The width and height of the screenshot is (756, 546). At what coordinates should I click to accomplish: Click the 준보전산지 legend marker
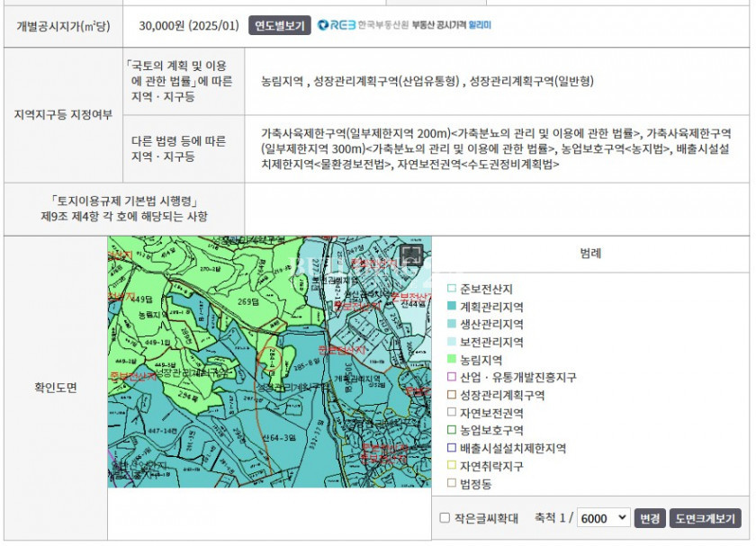tap(452, 289)
